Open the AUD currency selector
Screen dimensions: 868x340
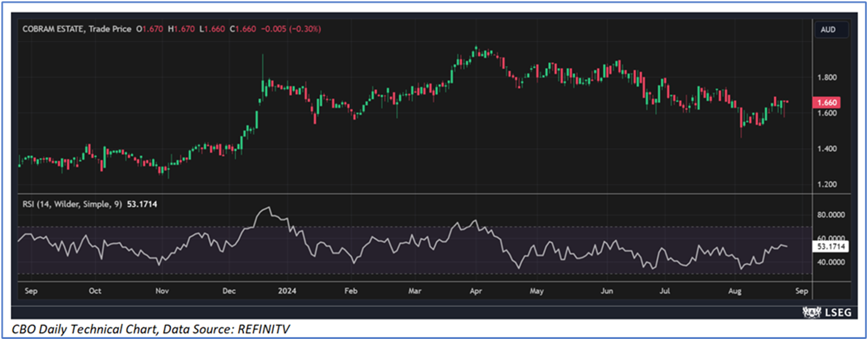coord(828,30)
